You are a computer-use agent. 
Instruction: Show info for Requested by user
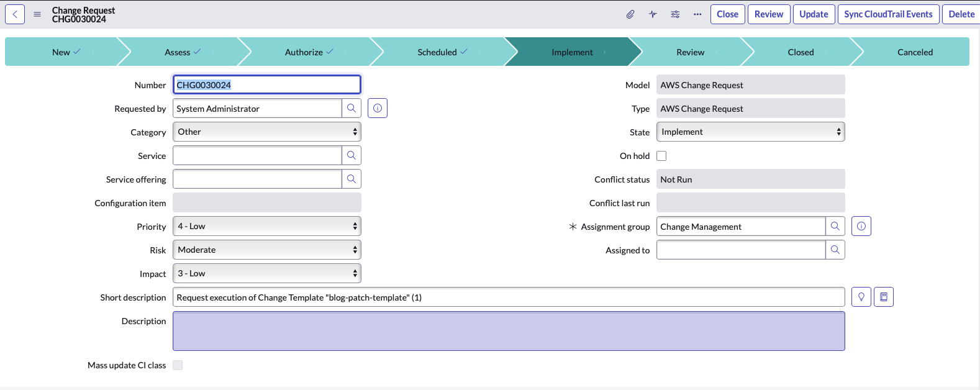[x=378, y=108]
